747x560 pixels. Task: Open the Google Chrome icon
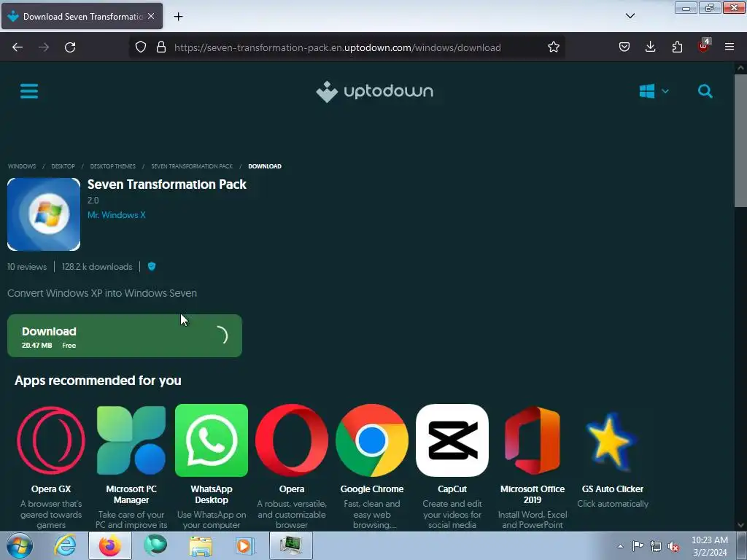coord(372,440)
